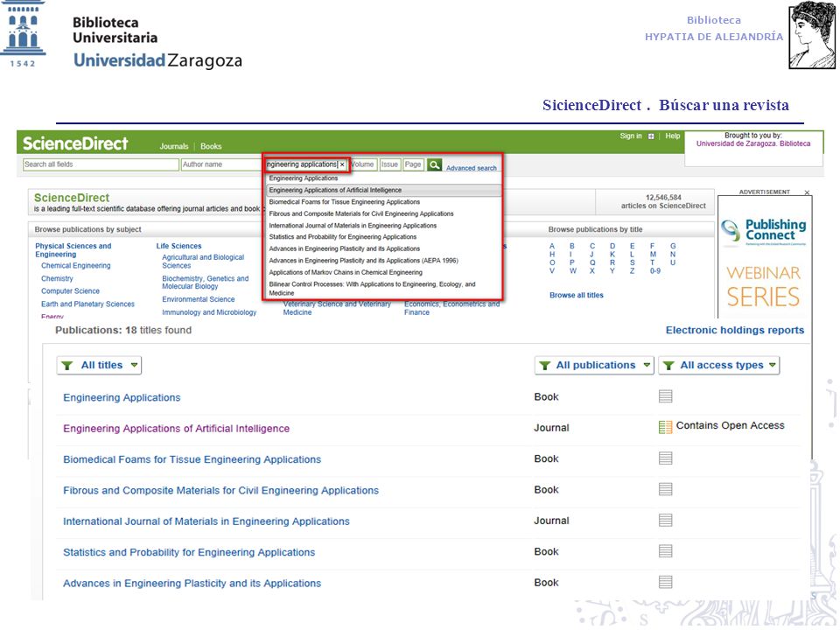Open the Books tab in the top bar
The image size is (840, 630).
211,146
